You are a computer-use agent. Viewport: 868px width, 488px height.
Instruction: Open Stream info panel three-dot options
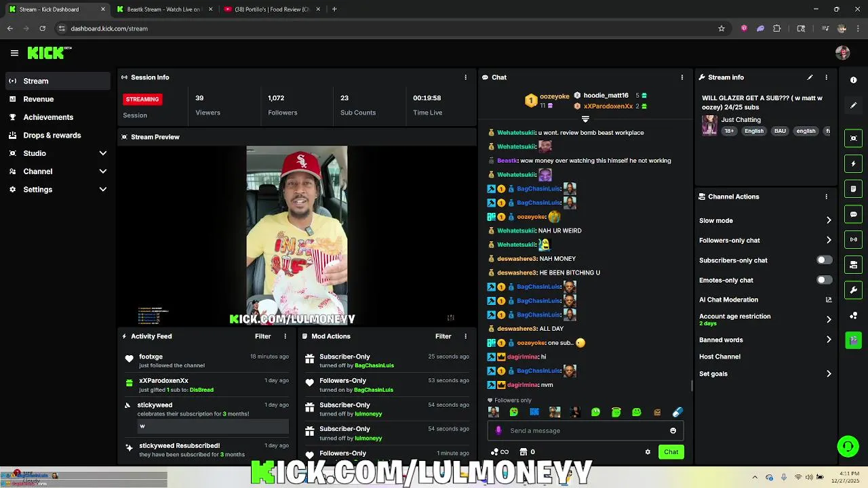[826, 77]
